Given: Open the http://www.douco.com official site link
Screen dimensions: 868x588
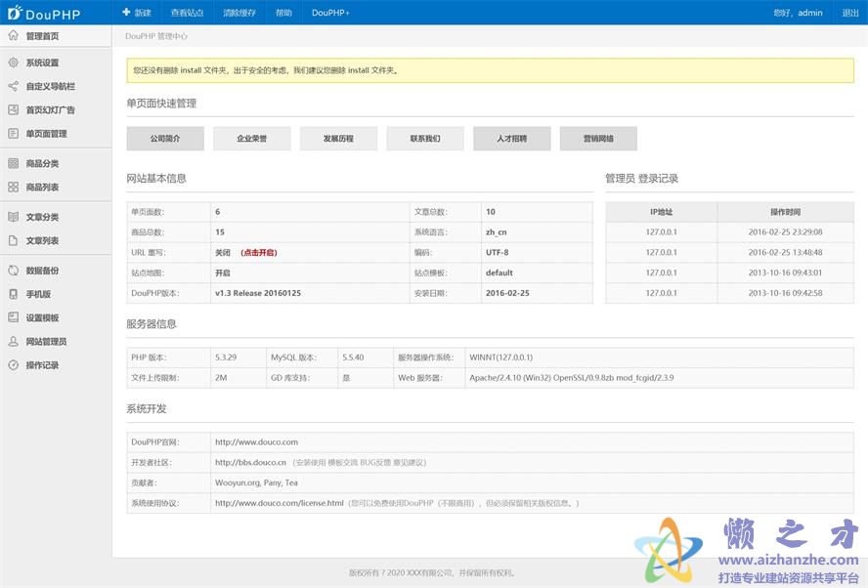Looking at the screenshot, I should point(256,442).
